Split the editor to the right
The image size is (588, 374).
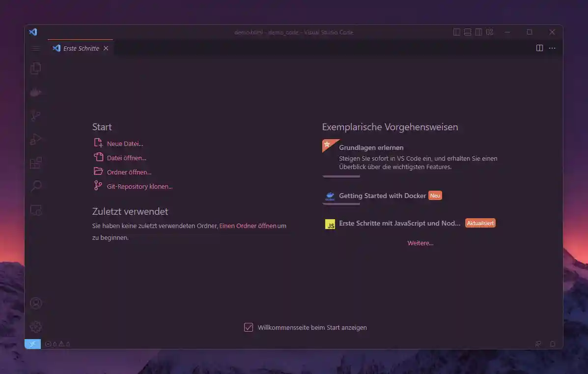(x=539, y=48)
